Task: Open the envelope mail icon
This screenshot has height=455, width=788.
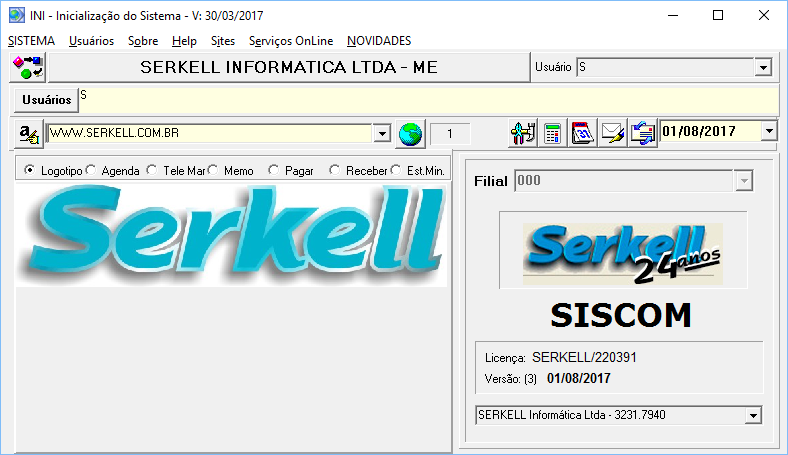Action: tap(613, 133)
